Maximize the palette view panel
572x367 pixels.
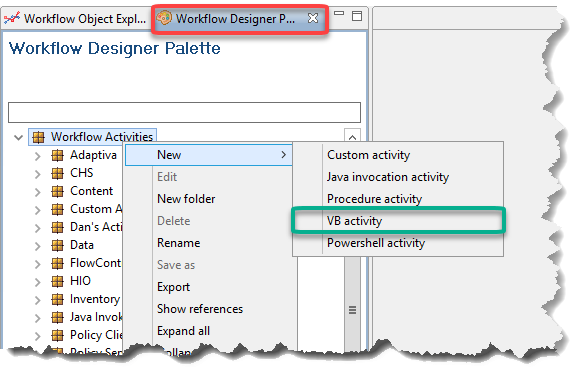pyautogui.click(x=357, y=16)
